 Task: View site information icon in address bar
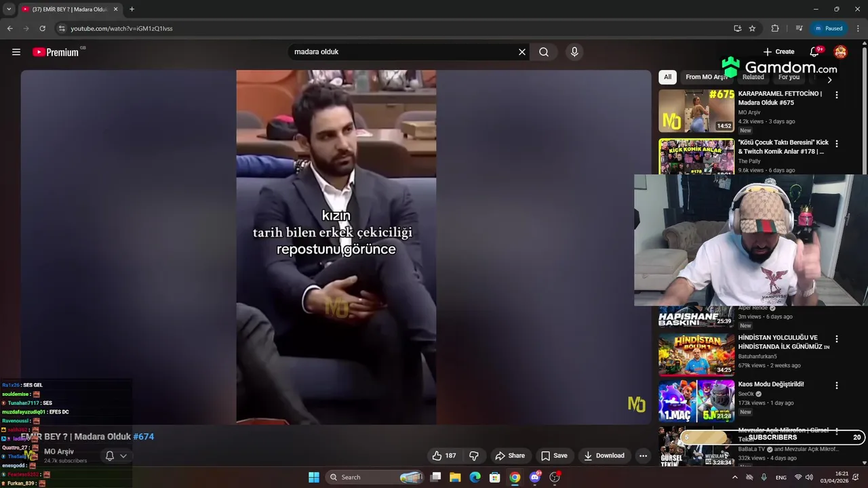coord(62,28)
